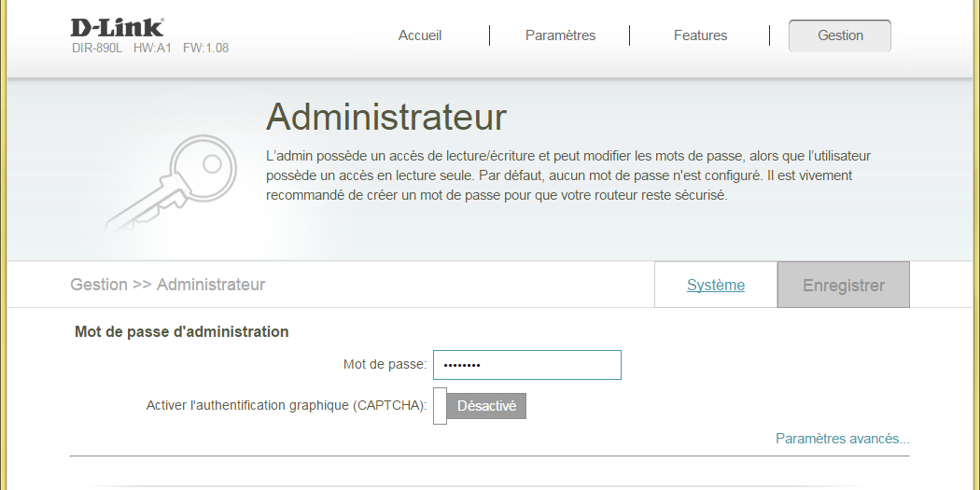Click the Mot de passe d'administration heading

[182, 331]
